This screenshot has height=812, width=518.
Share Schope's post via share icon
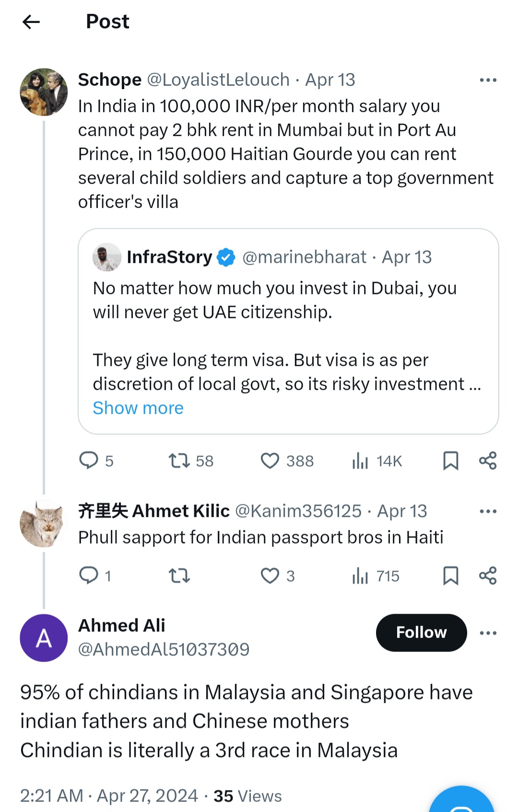coord(488,461)
